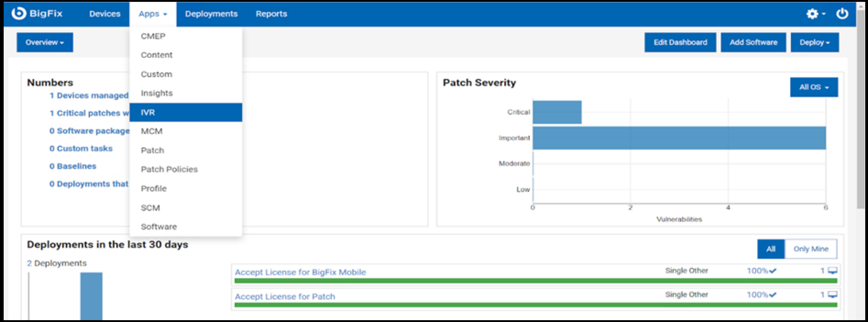The width and height of the screenshot is (868, 322).
Task: Choose Patch Policies in Apps menu
Action: tap(169, 169)
